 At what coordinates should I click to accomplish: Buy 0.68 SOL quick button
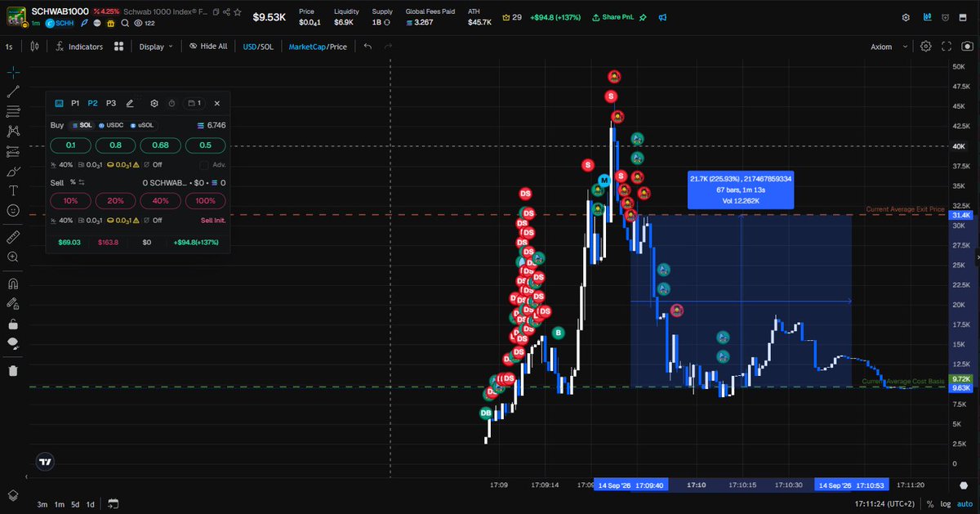point(160,145)
